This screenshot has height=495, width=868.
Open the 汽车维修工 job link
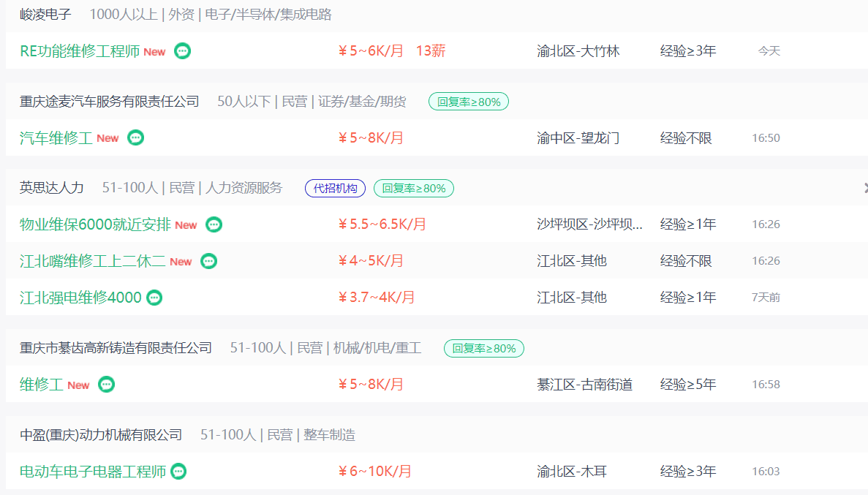(56, 138)
